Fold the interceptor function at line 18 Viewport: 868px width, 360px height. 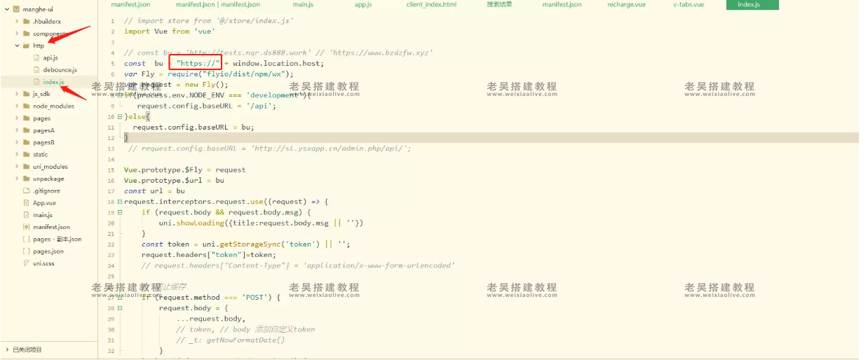click(120, 202)
